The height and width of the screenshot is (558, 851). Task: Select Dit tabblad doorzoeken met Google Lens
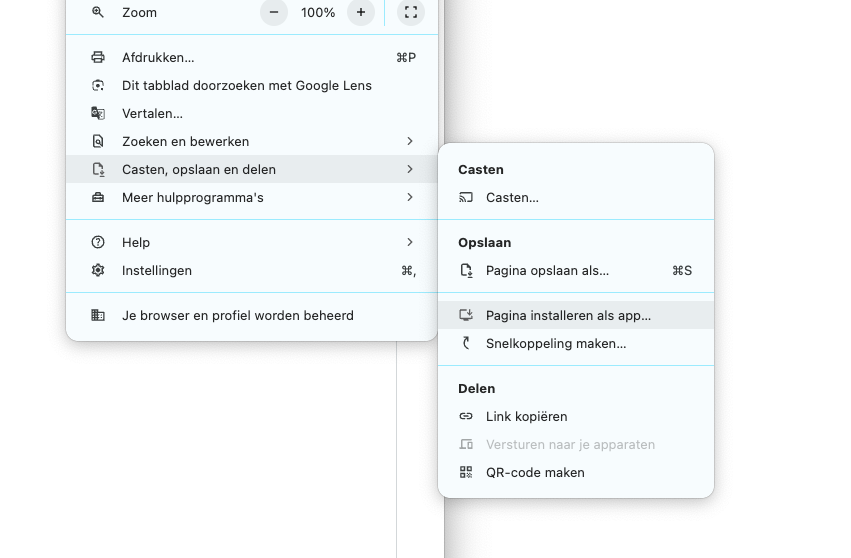[x=252, y=85]
